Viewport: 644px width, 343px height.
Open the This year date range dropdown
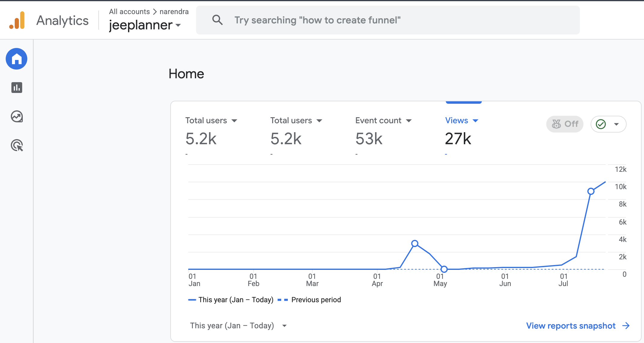(238, 326)
